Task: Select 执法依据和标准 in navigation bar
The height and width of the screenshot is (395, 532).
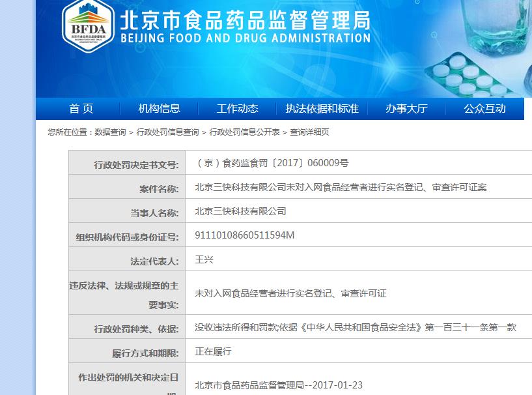Action: point(322,109)
